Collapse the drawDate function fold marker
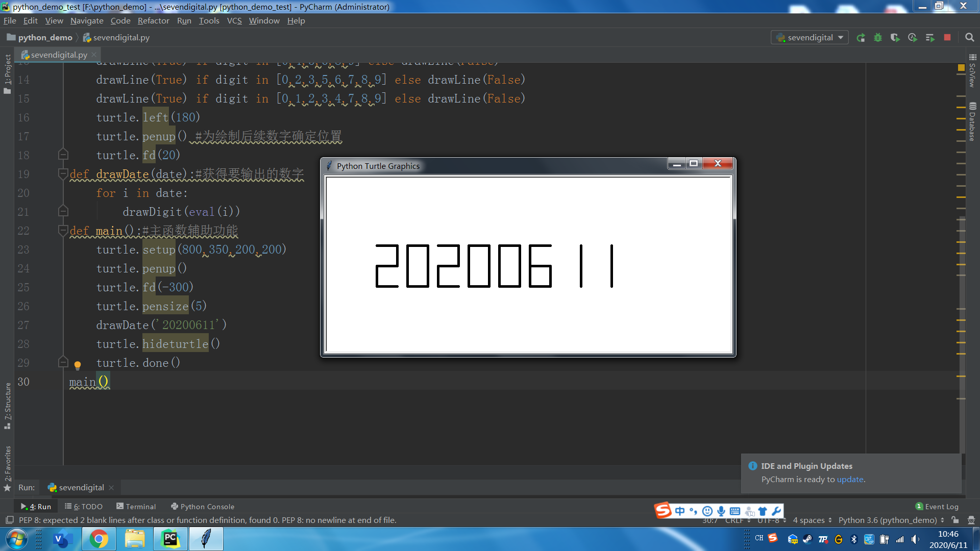The image size is (980, 551). click(x=63, y=174)
